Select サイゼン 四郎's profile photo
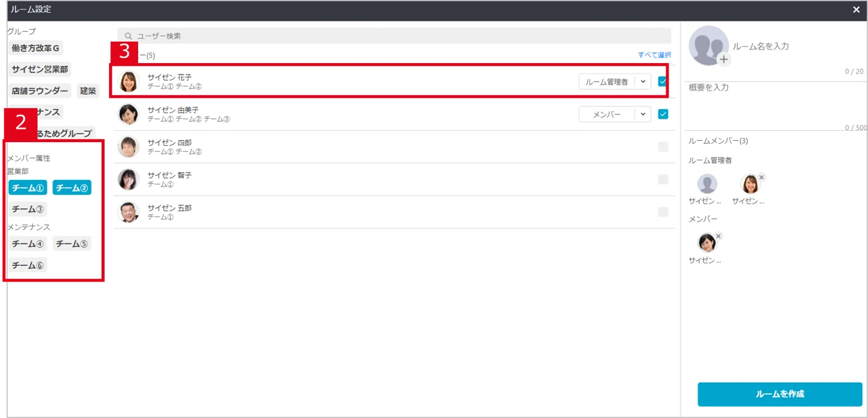868x418 pixels. (x=129, y=147)
